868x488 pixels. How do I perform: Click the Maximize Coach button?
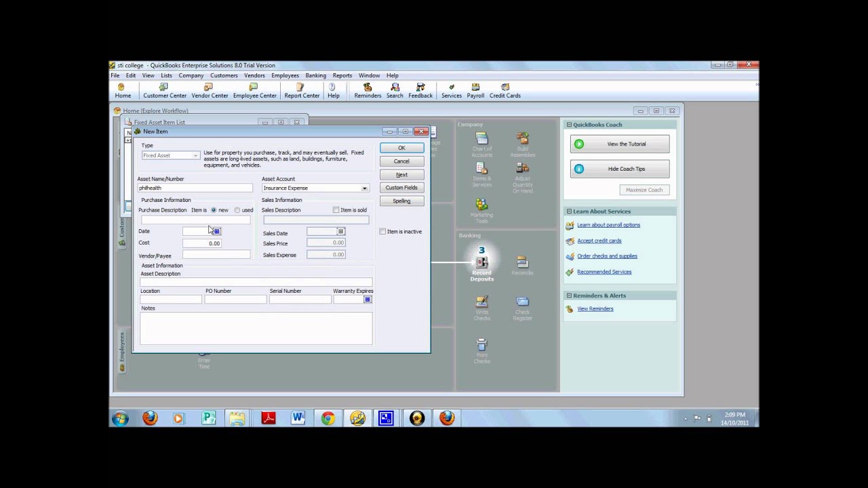pos(644,190)
